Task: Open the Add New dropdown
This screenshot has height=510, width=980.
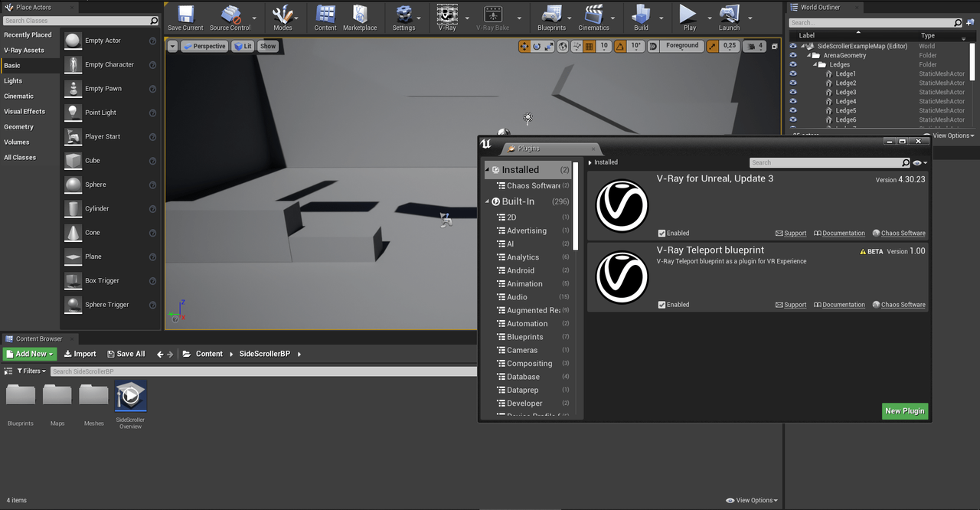Action: [x=30, y=354]
